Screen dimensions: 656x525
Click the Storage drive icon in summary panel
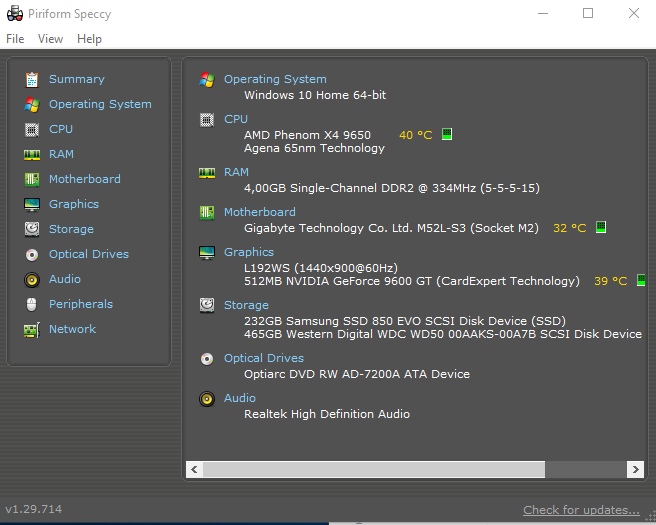pos(207,305)
